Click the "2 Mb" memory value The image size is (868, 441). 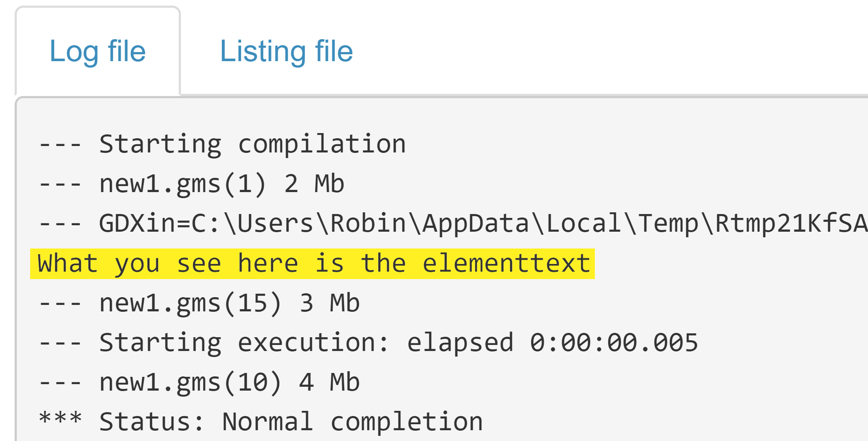pos(314,184)
